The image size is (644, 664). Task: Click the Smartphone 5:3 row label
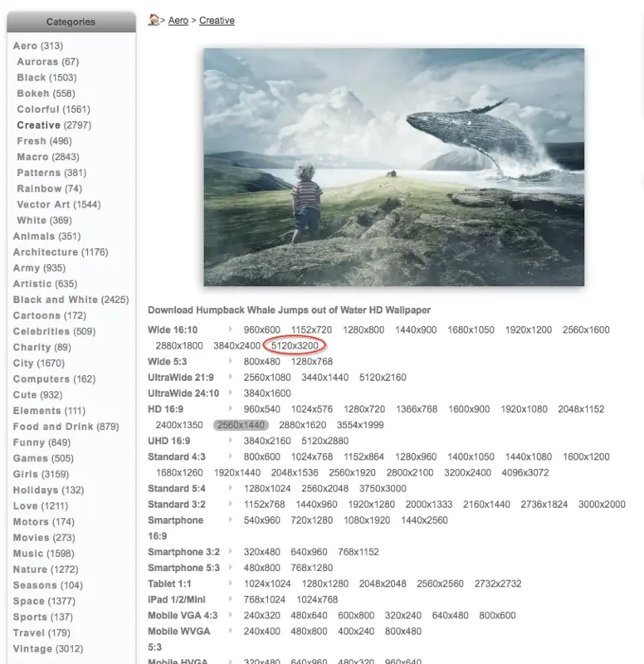point(183,568)
